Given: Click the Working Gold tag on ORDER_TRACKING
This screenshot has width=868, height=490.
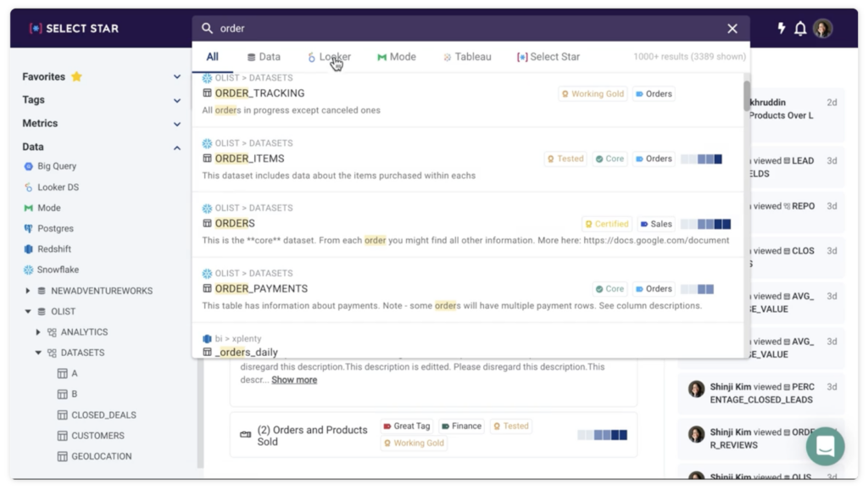Looking at the screenshot, I should tap(593, 93).
